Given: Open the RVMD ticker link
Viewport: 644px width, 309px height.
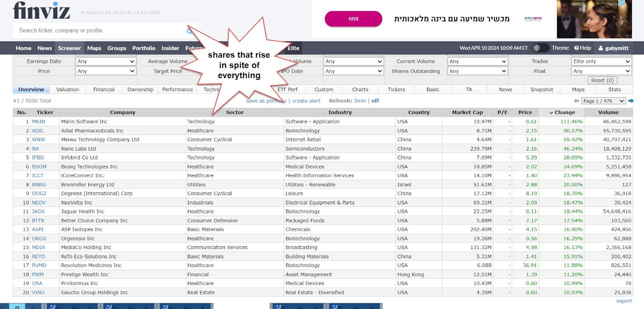Looking at the screenshot, I should click(x=39, y=266).
